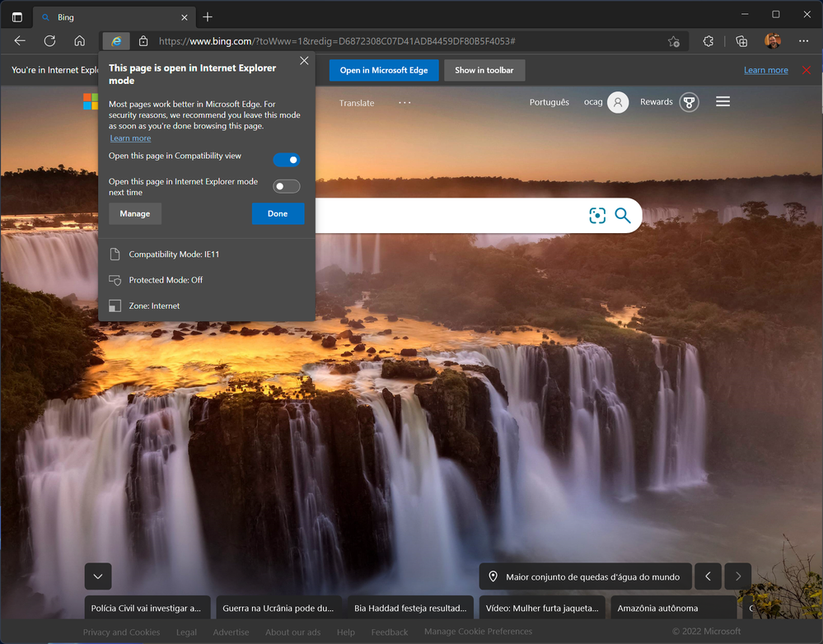
Task: Open news card Guerra na Ucrânia
Action: click(278, 608)
